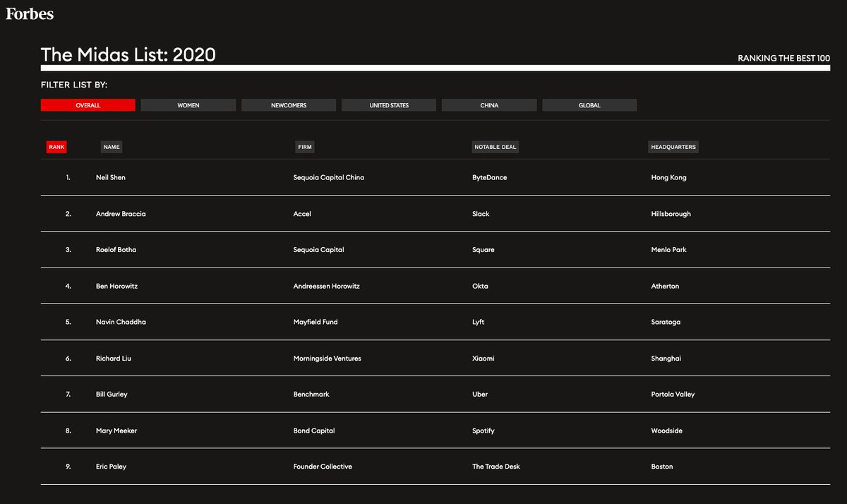This screenshot has height=504, width=847.
Task: Click the Uber notable deal
Action: [480, 394]
